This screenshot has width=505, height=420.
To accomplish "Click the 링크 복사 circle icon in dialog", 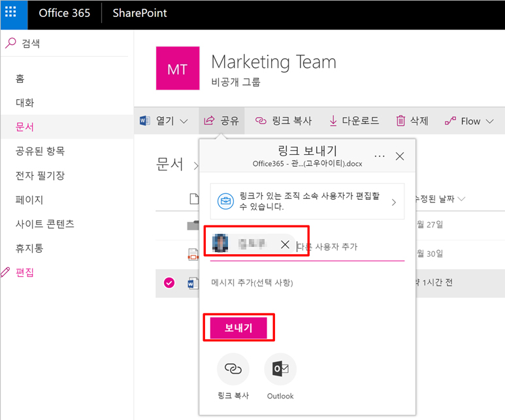I will tap(233, 369).
